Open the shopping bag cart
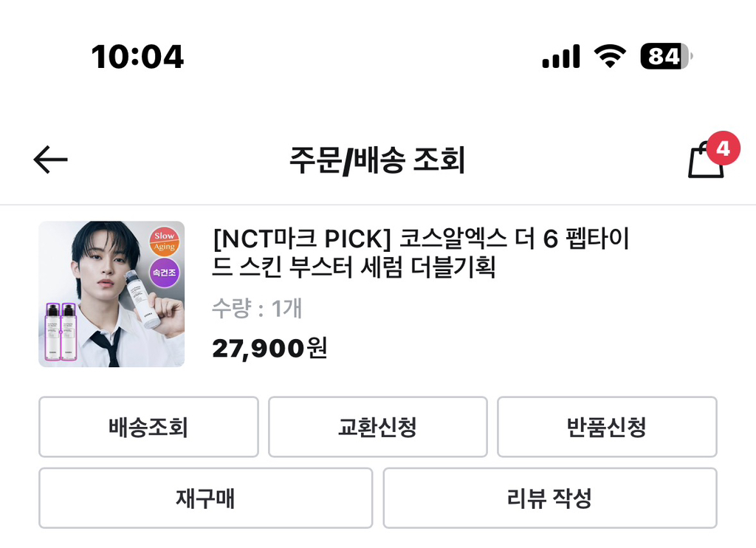 coord(704,162)
